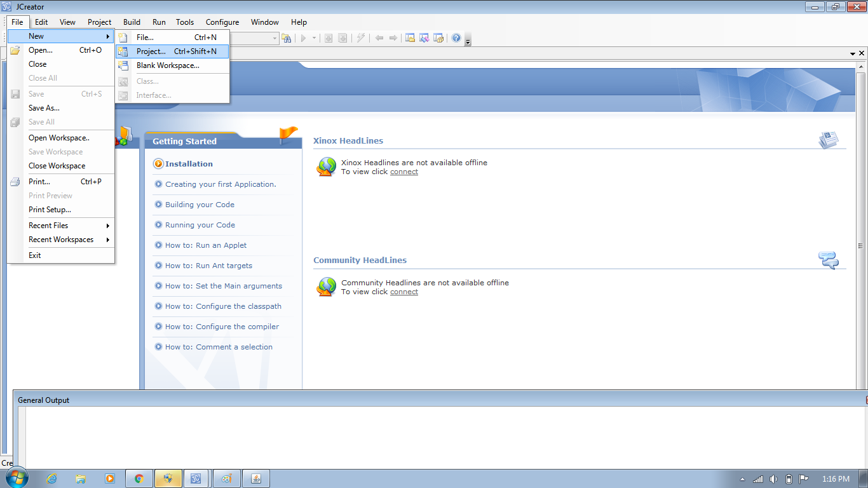Click the Paint icon in the taskbar

226,478
